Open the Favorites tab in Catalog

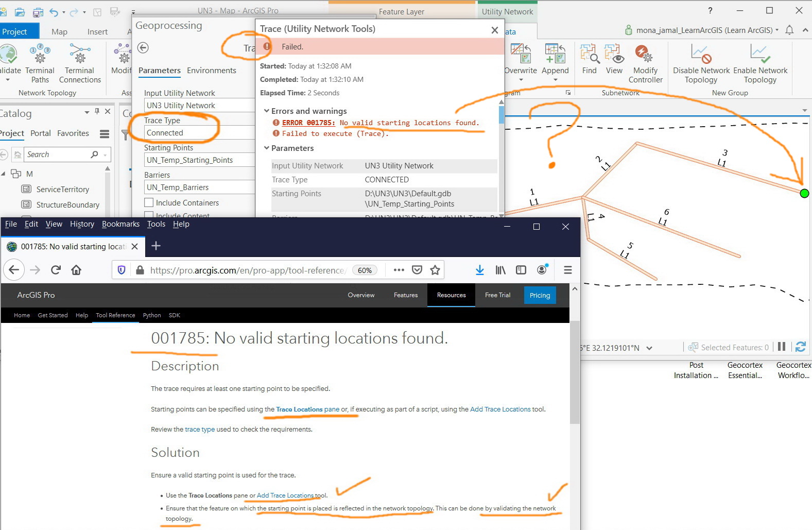point(73,133)
